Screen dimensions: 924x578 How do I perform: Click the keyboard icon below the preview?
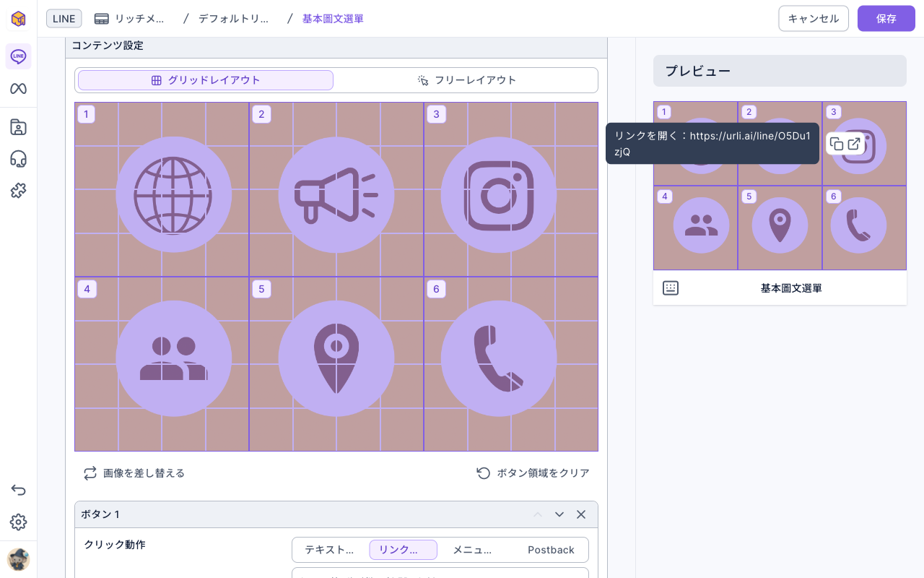click(x=671, y=288)
